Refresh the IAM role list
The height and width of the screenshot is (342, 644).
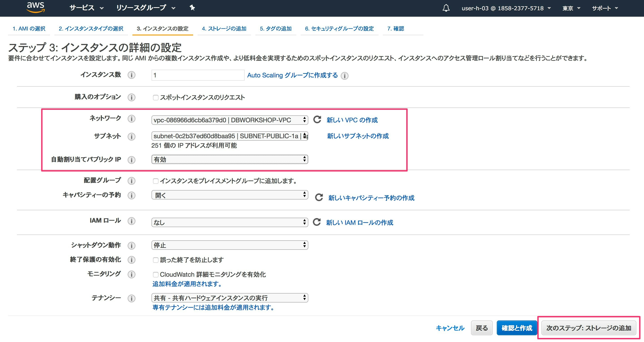[317, 222]
